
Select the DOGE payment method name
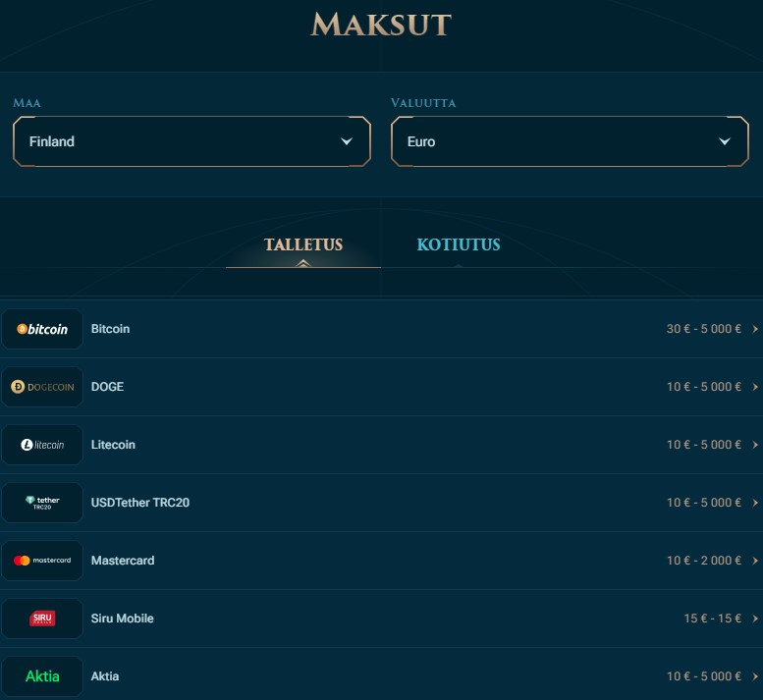pos(108,387)
